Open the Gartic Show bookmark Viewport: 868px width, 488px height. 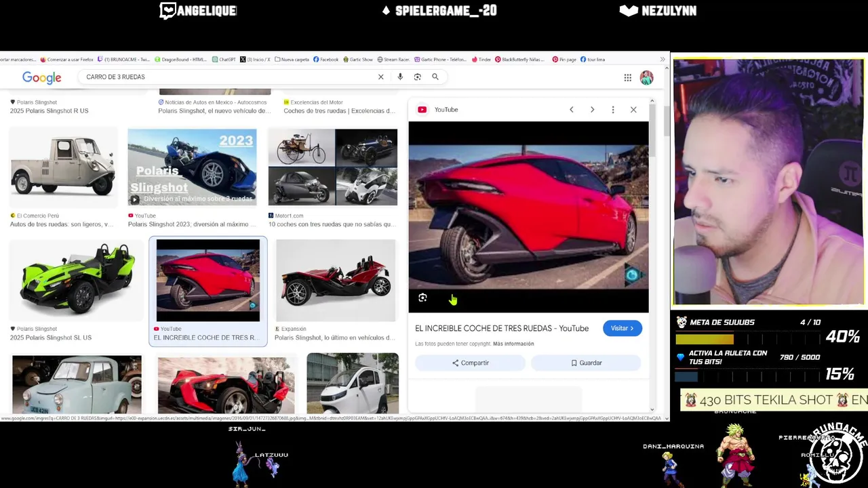tap(358, 60)
